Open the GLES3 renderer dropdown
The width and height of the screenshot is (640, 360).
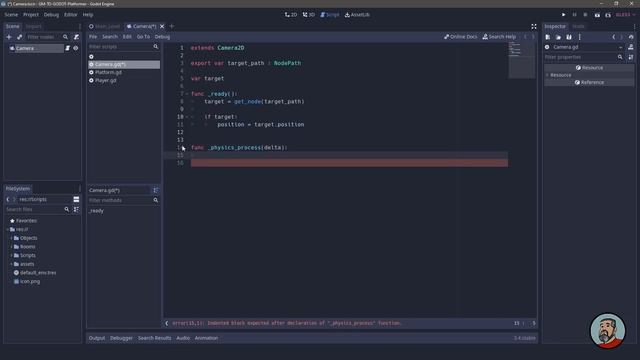coord(625,15)
